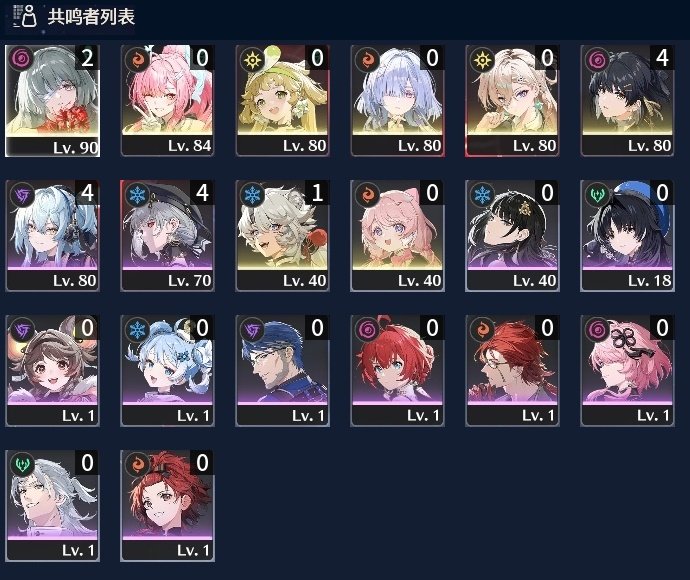Select the red-haired Lv. 1 havoc character
The height and width of the screenshot is (580, 690).
[397, 371]
